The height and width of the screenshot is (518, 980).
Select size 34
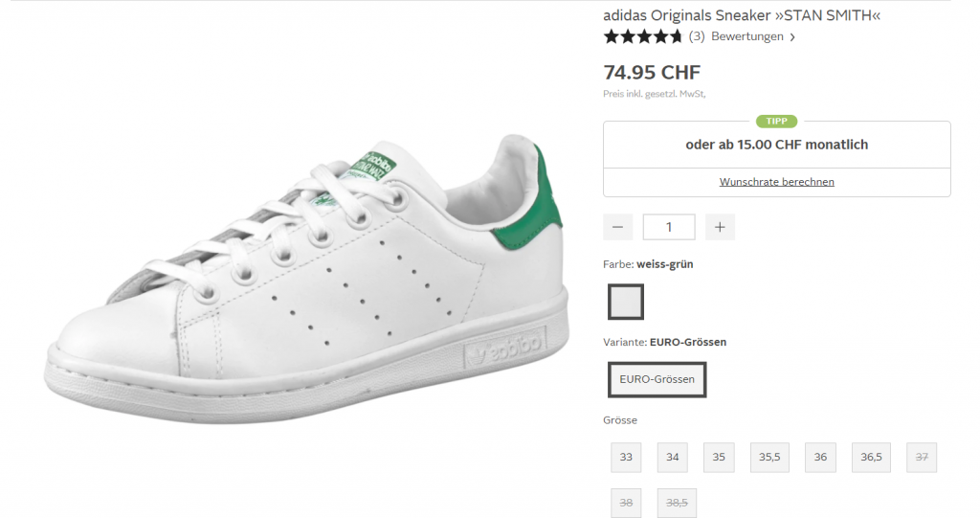(672, 457)
